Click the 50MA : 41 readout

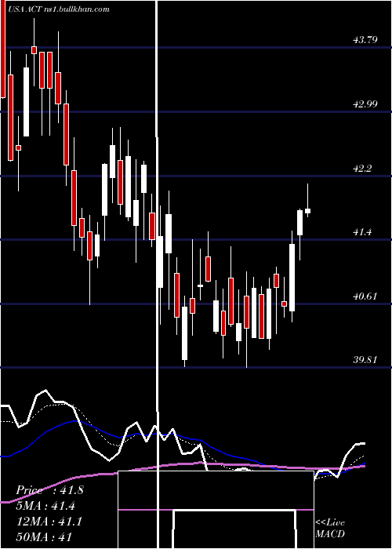pos(44,536)
